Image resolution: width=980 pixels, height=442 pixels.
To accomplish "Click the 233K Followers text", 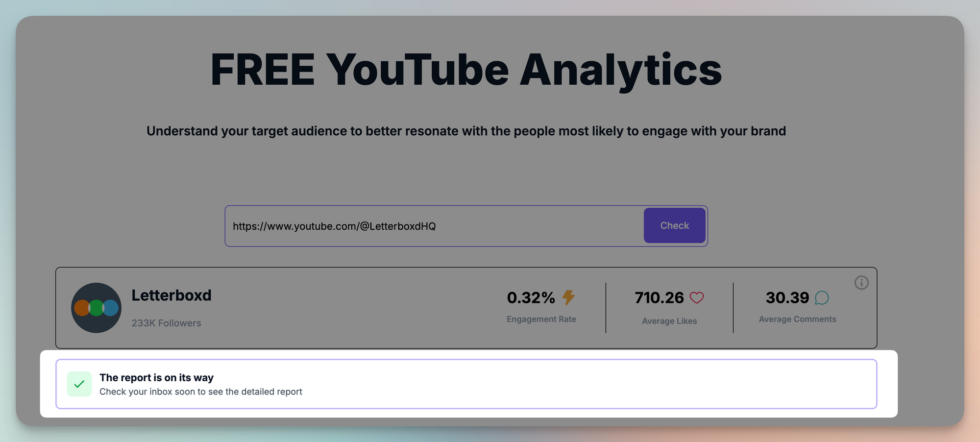I will pos(166,323).
